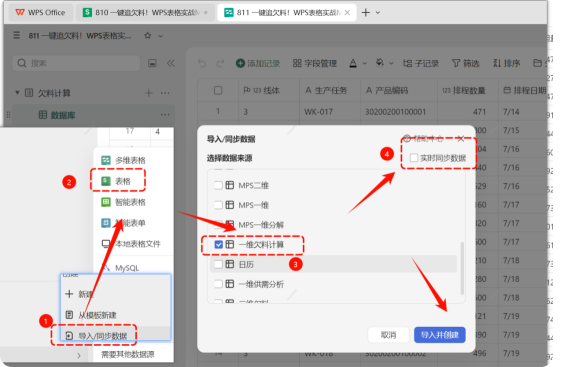
Task: Click the 取消 button
Action: (388, 335)
